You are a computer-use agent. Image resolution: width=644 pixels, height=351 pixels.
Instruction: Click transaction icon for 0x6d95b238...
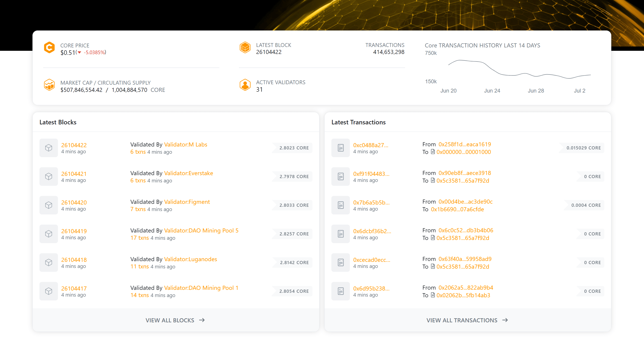coord(341,291)
